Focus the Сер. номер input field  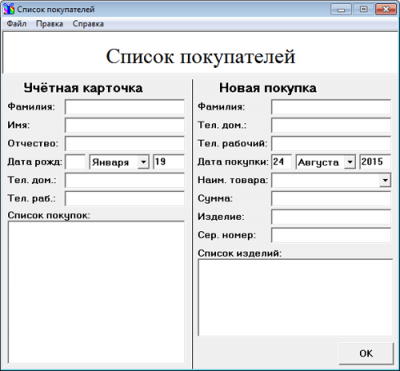tap(331, 235)
